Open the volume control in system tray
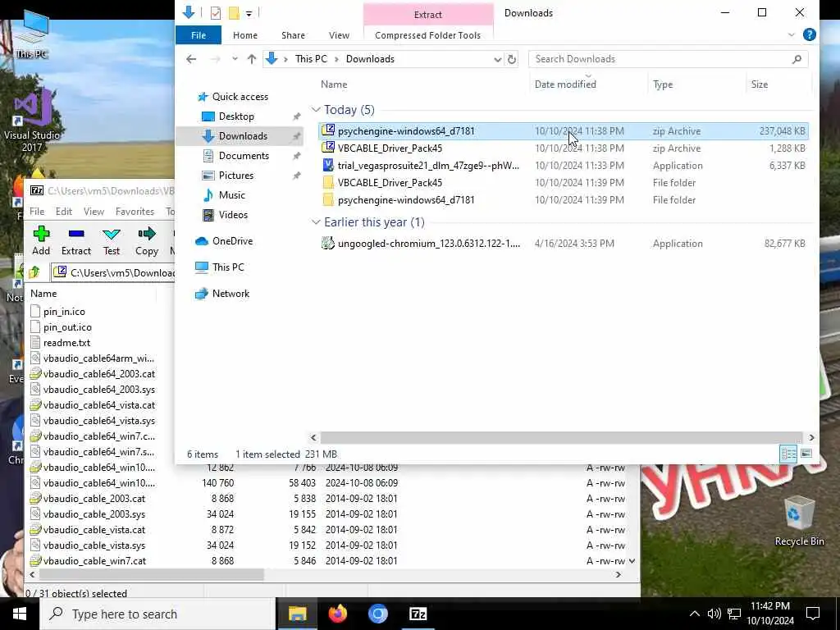840x630 pixels. [714, 614]
